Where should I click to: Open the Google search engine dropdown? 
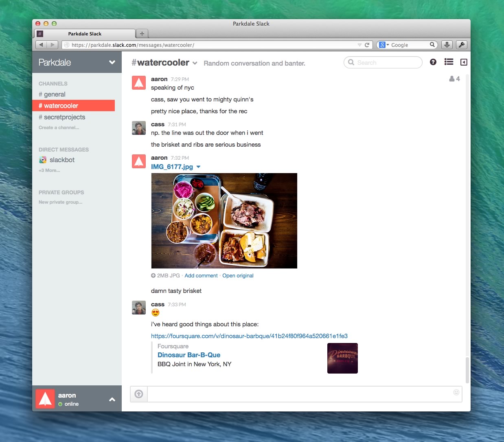[384, 45]
